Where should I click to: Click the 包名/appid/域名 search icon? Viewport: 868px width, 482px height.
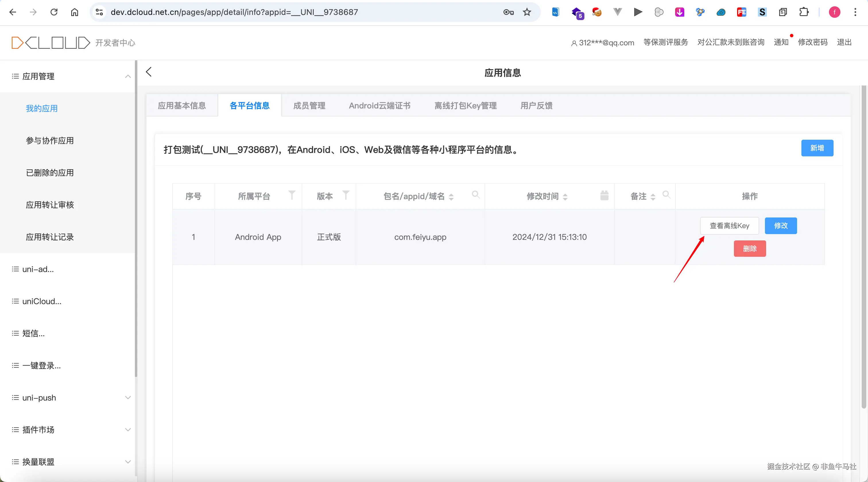pos(475,194)
